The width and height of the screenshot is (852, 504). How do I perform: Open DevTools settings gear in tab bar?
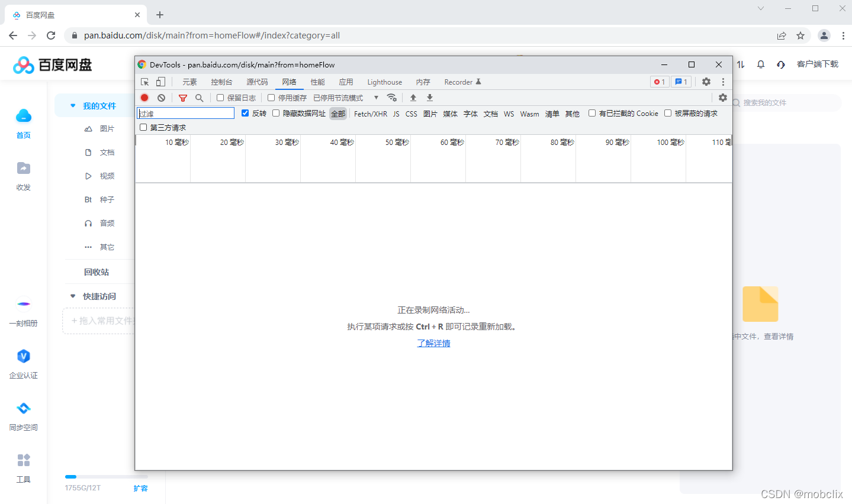click(706, 82)
